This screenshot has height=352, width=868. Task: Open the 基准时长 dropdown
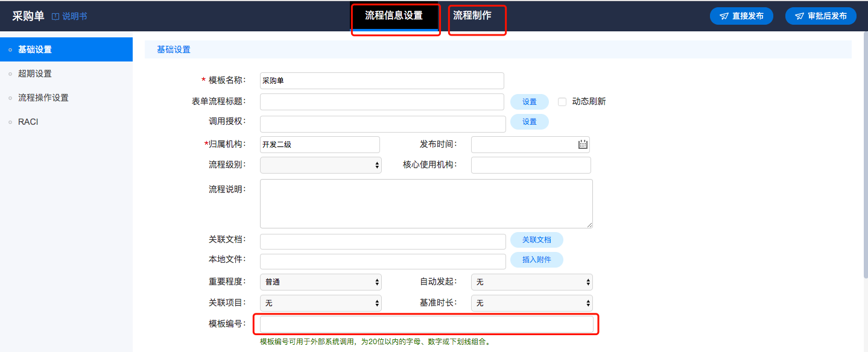[x=532, y=303]
